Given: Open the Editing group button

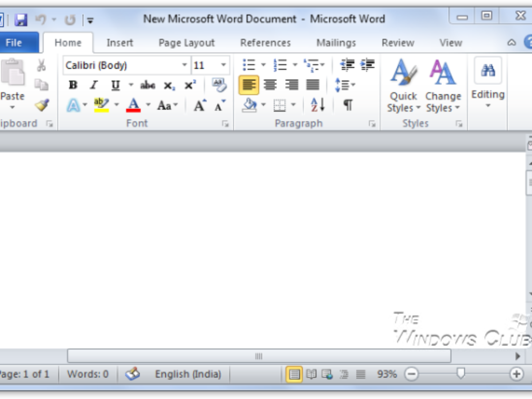Looking at the screenshot, I should (488, 82).
